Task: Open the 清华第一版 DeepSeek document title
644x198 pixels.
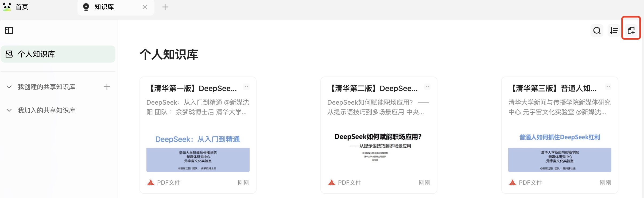Action: pos(192,88)
